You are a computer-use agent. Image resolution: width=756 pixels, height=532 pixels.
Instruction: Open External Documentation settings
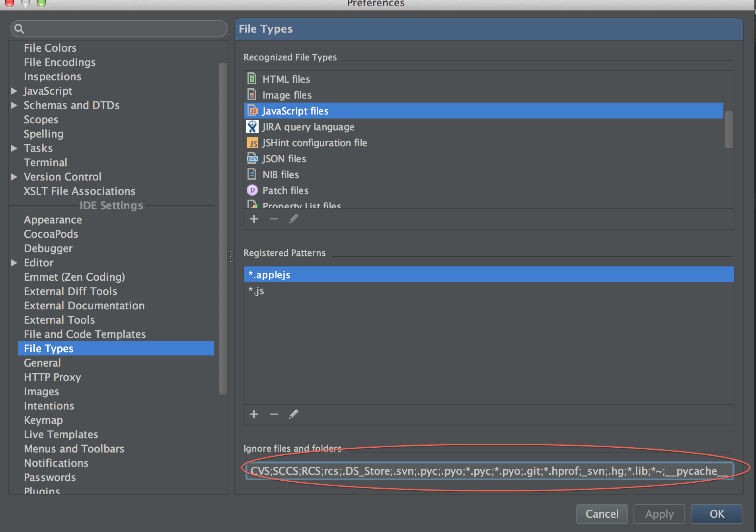84,306
